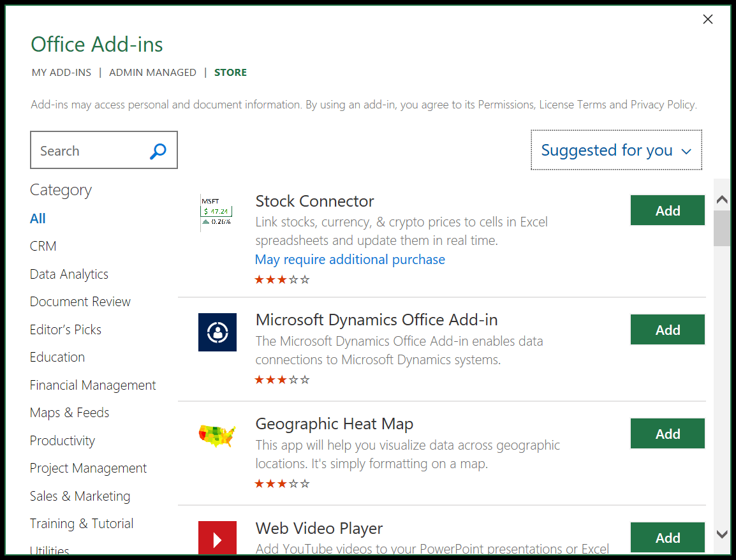The height and width of the screenshot is (560, 736).
Task: Select the Sales & Marketing category
Action: point(80,496)
